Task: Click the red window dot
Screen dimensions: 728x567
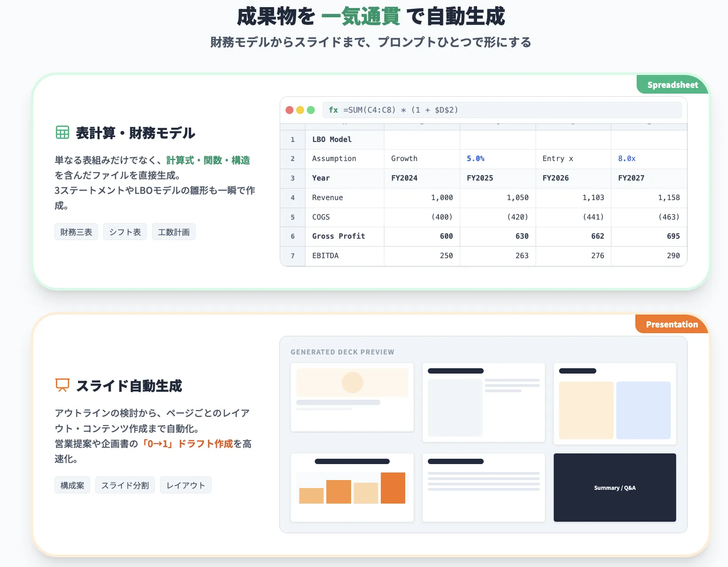Action: point(290,110)
